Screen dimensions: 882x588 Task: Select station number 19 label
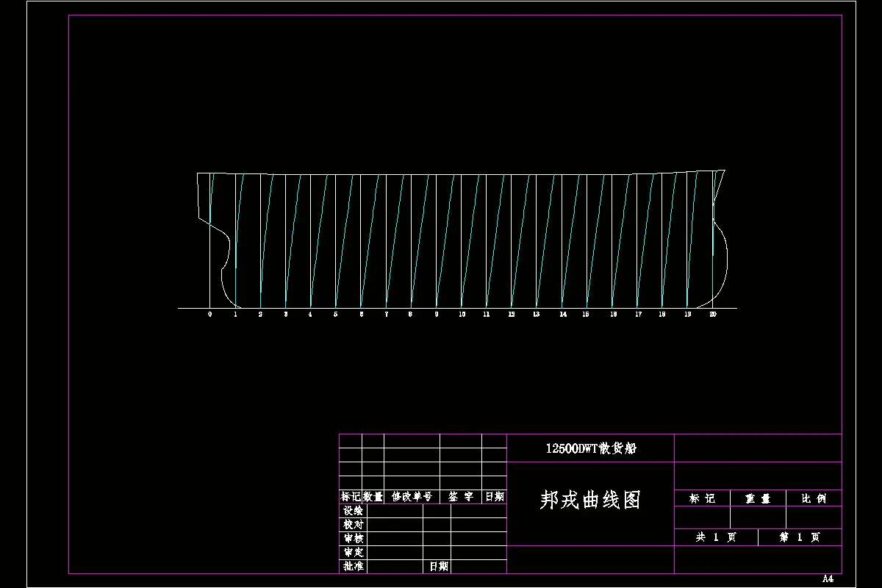(x=688, y=314)
